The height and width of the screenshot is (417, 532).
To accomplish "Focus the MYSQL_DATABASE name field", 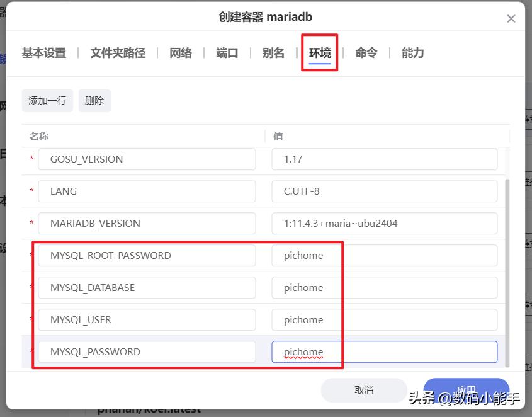I will coord(147,288).
